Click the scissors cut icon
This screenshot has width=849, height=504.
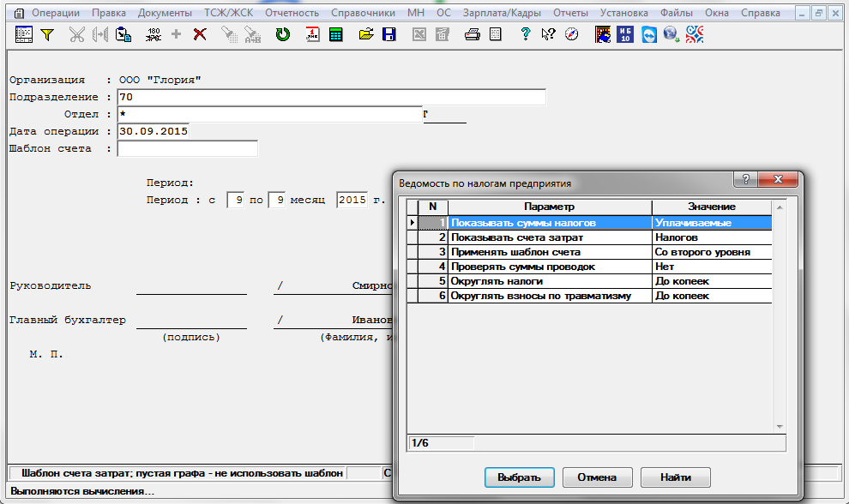click(x=77, y=34)
